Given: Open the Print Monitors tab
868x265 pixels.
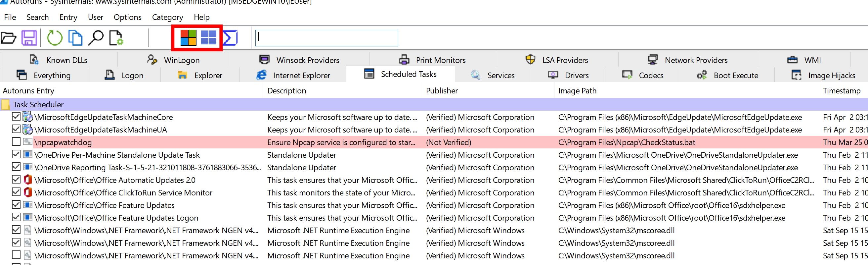Looking at the screenshot, I should point(433,60).
